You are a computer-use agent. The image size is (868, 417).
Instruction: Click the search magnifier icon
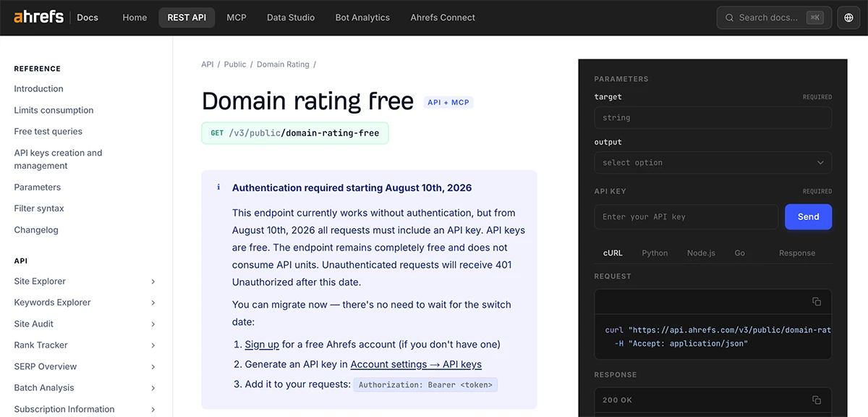coord(728,17)
